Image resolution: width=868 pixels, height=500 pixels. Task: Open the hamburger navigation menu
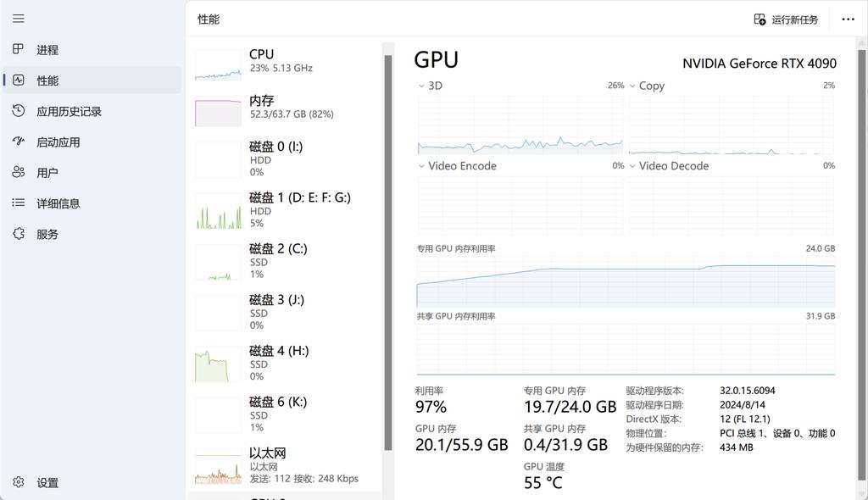point(19,19)
